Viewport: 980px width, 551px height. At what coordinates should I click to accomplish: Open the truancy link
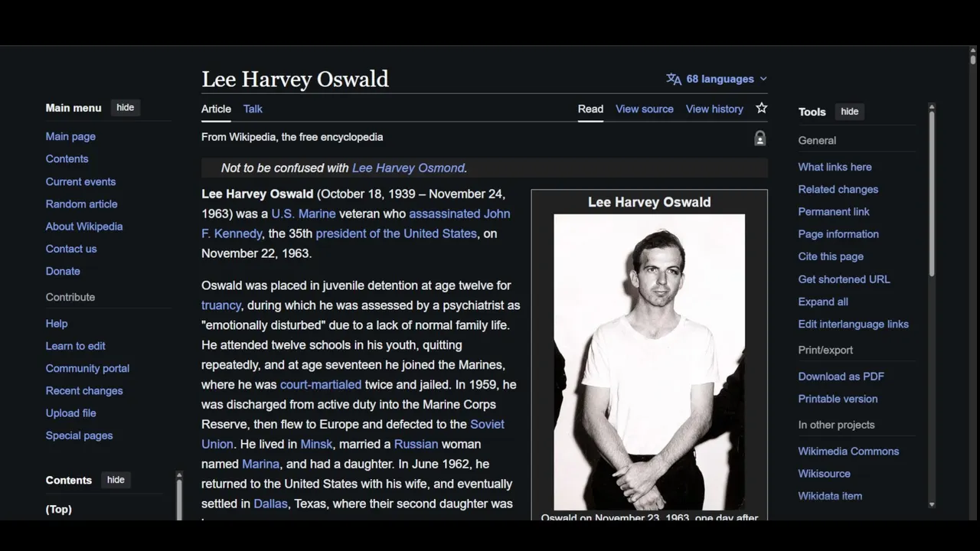221,305
